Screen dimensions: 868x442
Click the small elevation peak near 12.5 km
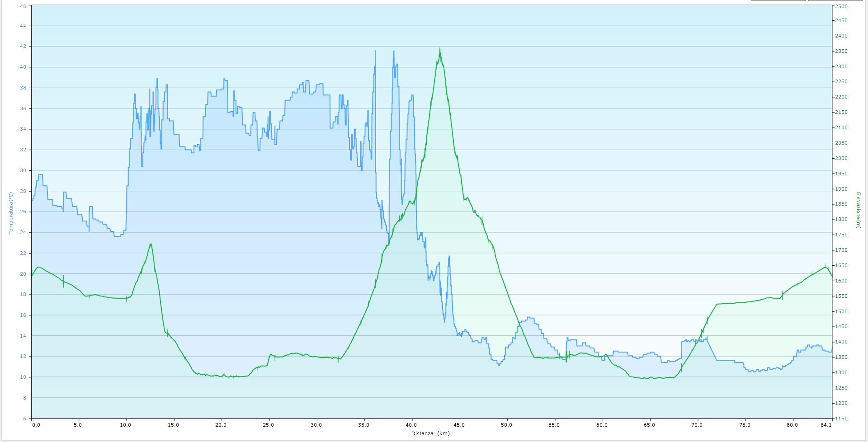(x=151, y=244)
